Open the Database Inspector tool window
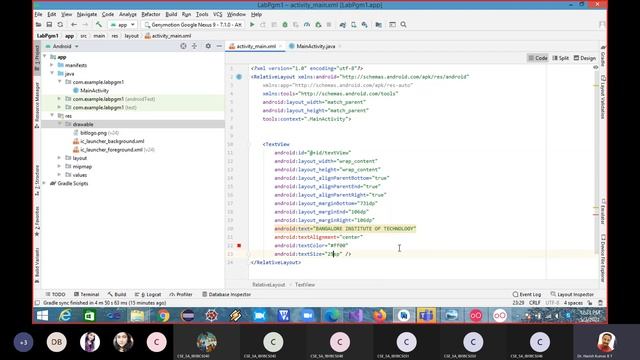 tap(227, 294)
